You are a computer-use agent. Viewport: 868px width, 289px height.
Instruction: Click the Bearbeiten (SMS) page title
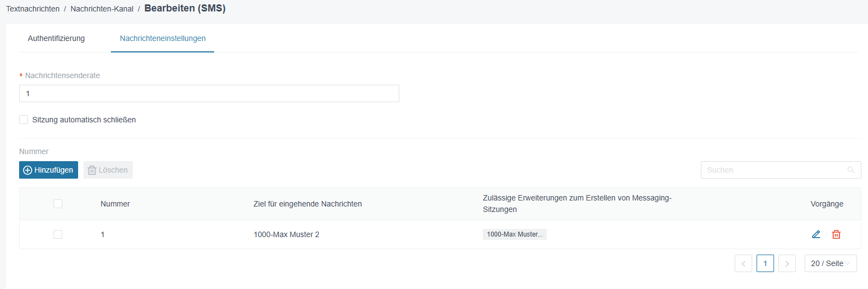tap(185, 8)
